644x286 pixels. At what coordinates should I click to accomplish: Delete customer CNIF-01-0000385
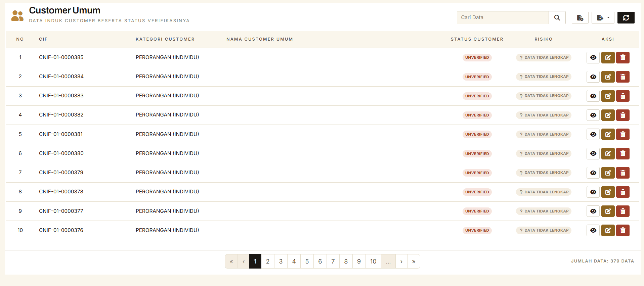623,57
